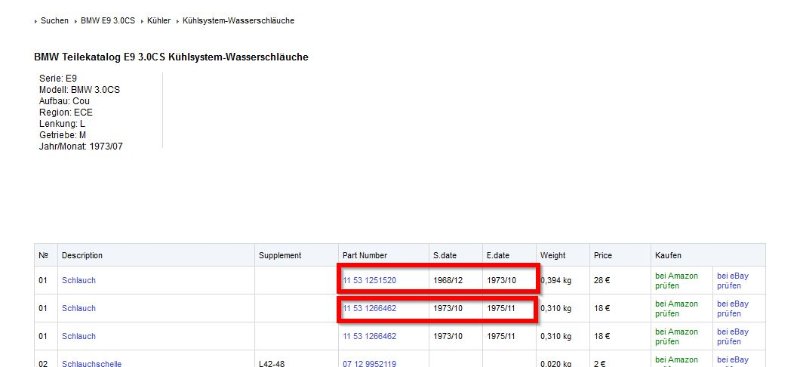Open the Kühler breadcrumb link
The image size is (800, 367).
pyautogui.click(x=159, y=21)
